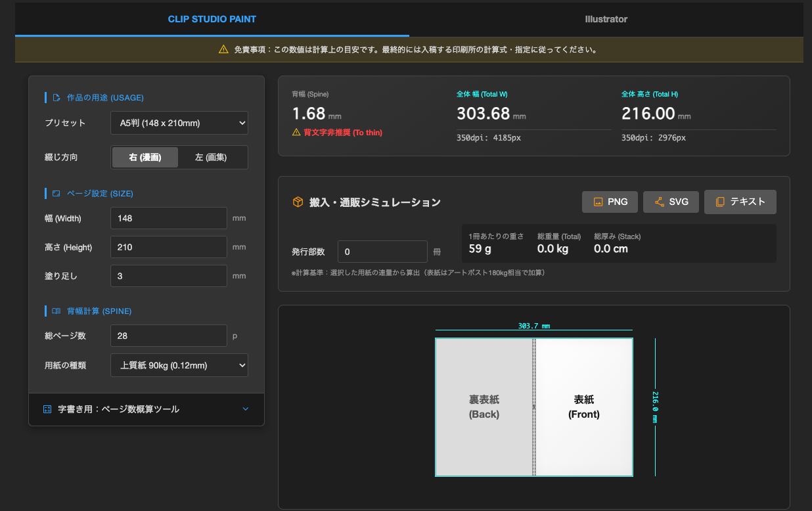Click the box icon beside 搬入・通販シミュレーション

point(298,202)
